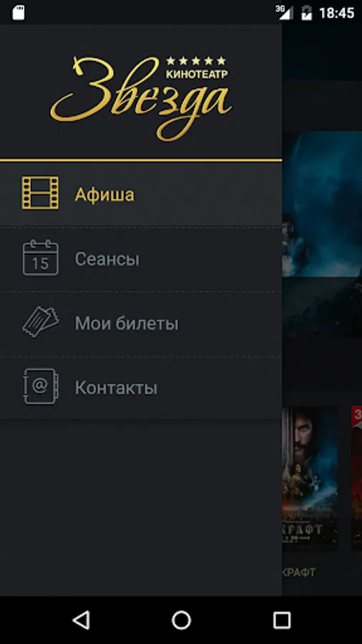This screenshot has width=362, height=644.
Task: Tap the golden Звезда cinema logo
Action: (141, 99)
